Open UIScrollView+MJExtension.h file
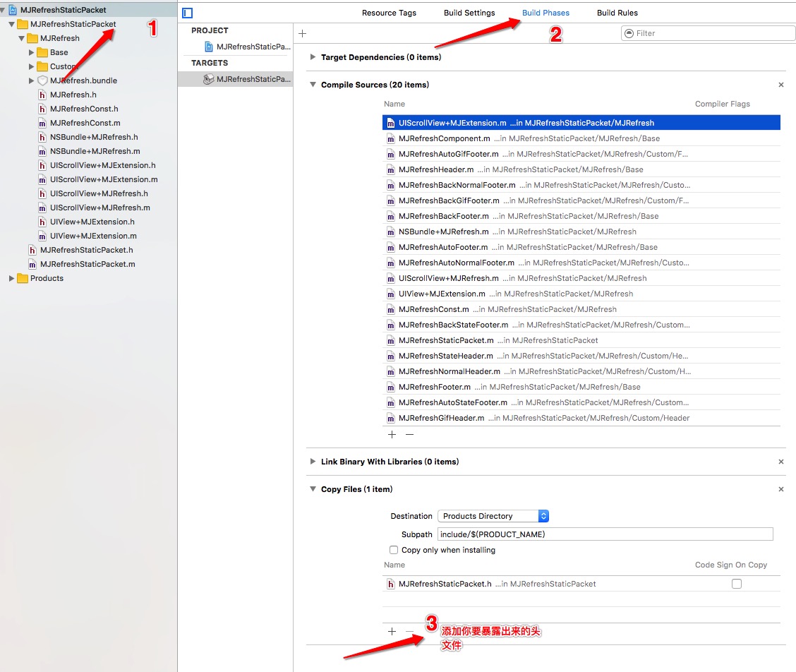Viewport: 796px width, 672px height. coord(102,166)
